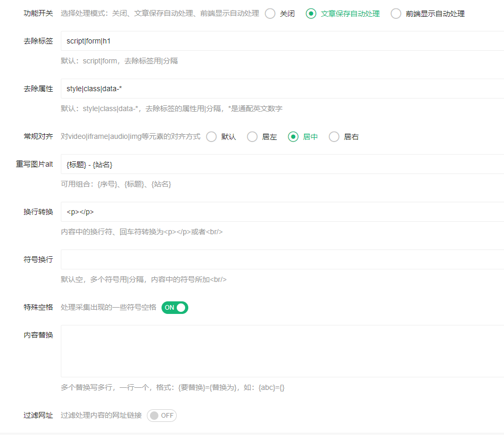This screenshot has height=435, width=504.
Task: Select 前端显示自动处理 radio option
Action: pos(396,14)
